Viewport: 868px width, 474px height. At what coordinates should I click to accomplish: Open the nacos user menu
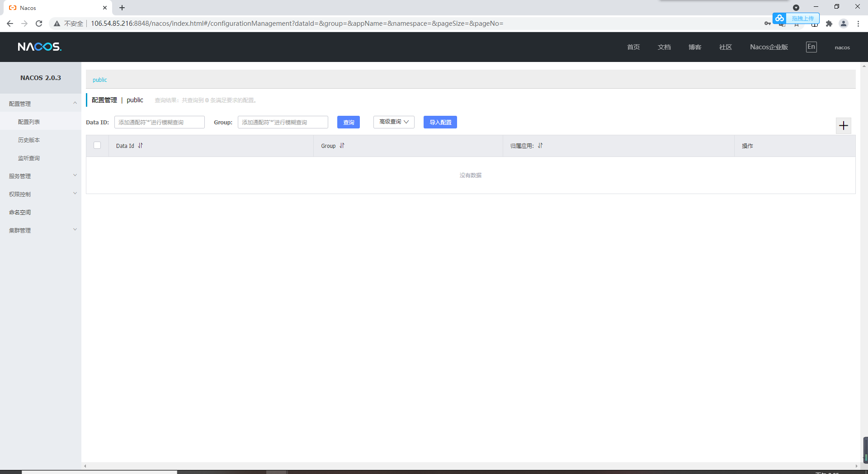pos(842,47)
